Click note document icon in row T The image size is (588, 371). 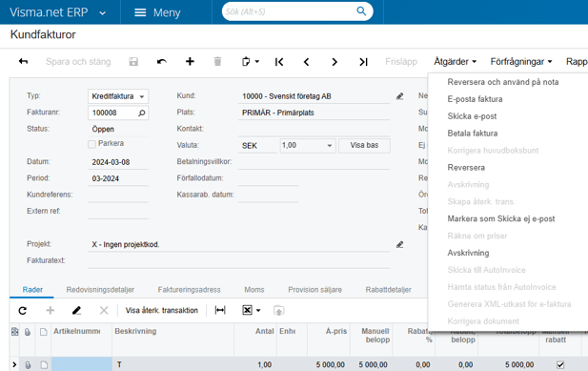pos(44,364)
